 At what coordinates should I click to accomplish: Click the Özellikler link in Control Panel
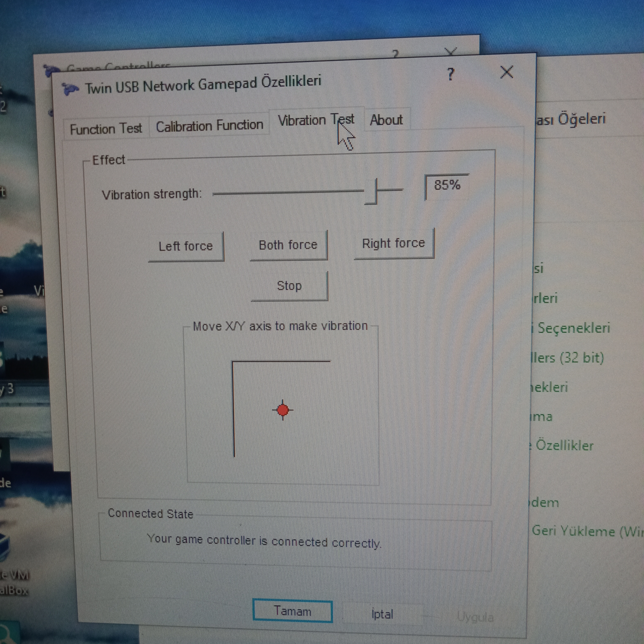564,445
